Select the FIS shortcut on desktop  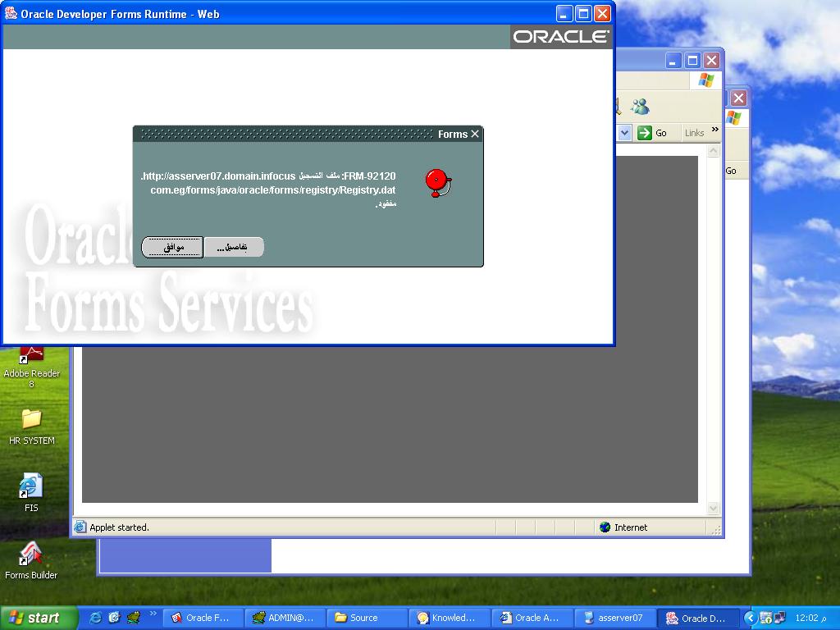tap(31, 492)
